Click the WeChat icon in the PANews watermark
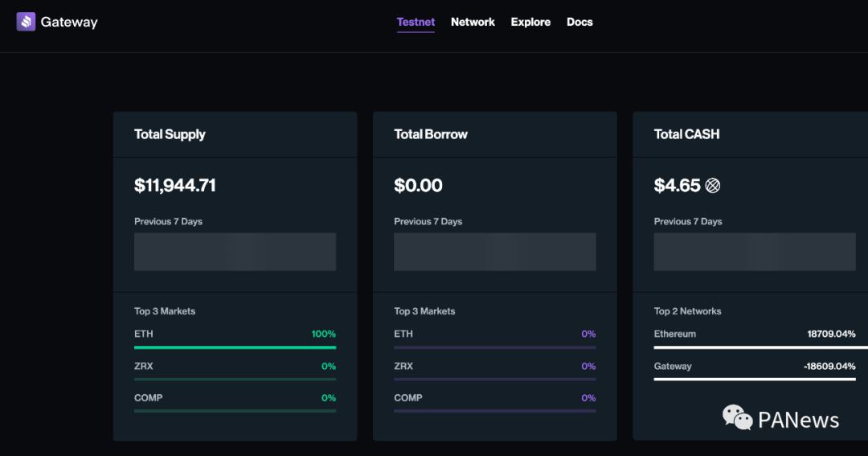This screenshot has width=868, height=456. (x=737, y=417)
